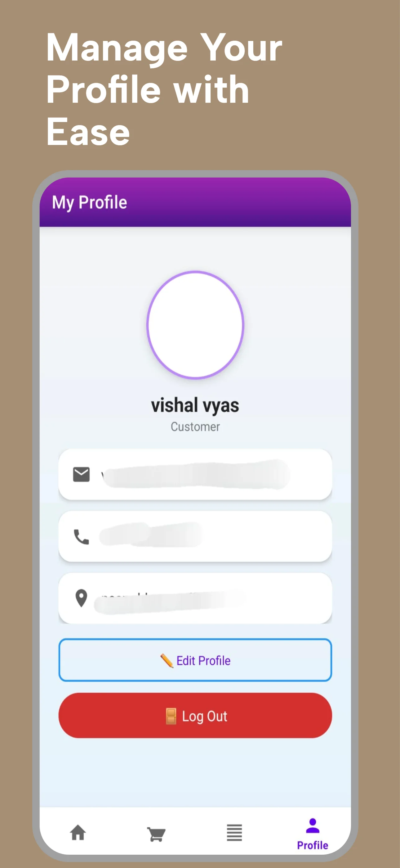
Task: Click the vishal vyas name text
Action: click(x=195, y=405)
